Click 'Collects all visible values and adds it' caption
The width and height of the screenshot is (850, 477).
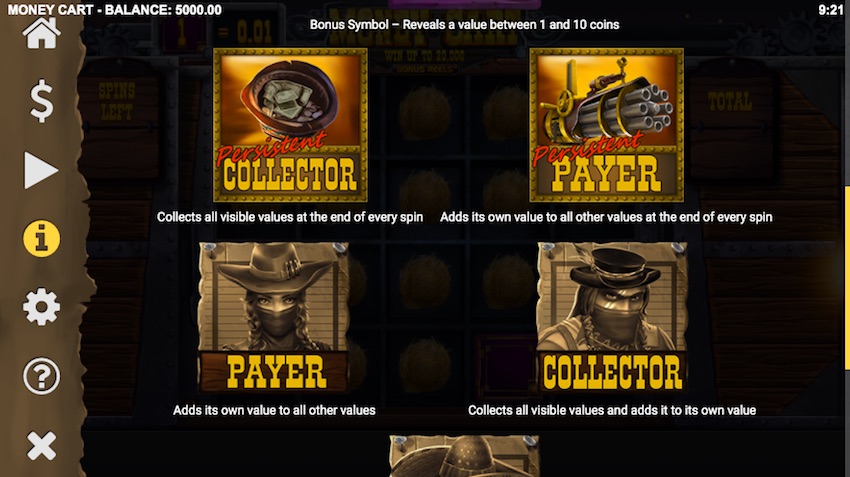coord(612,410)
